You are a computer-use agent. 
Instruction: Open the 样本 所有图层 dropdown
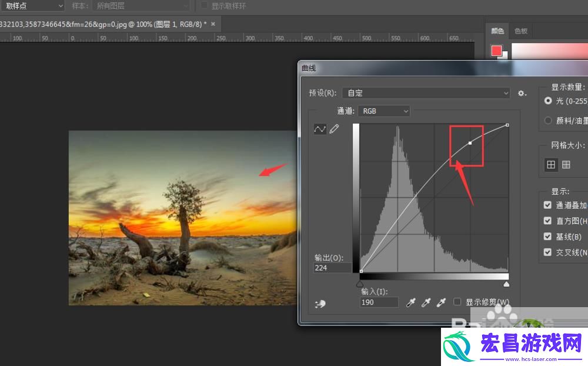click(141, 6)
